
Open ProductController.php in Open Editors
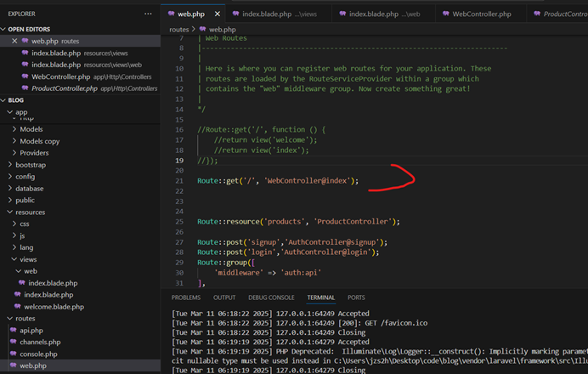pyautogui.click(x=80, y=88)
